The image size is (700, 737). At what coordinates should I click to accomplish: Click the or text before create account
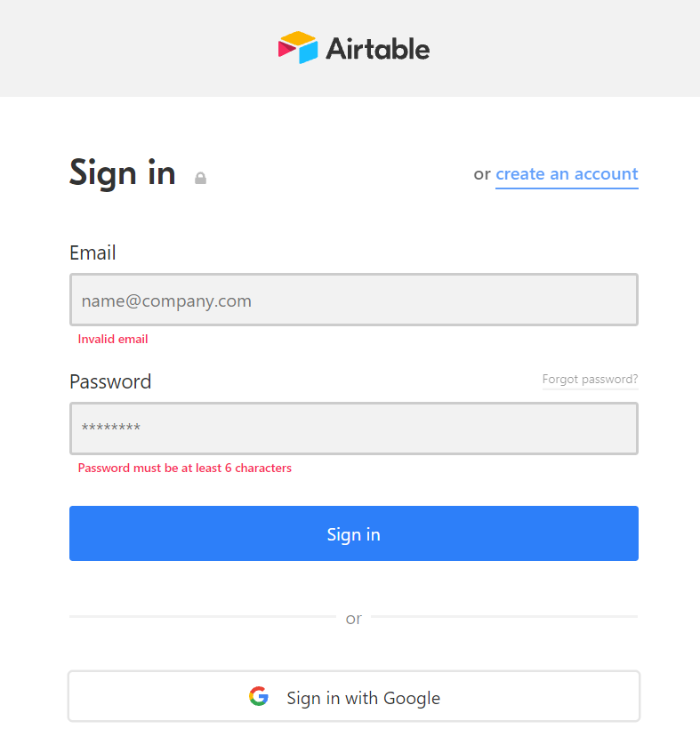point(482,174)
